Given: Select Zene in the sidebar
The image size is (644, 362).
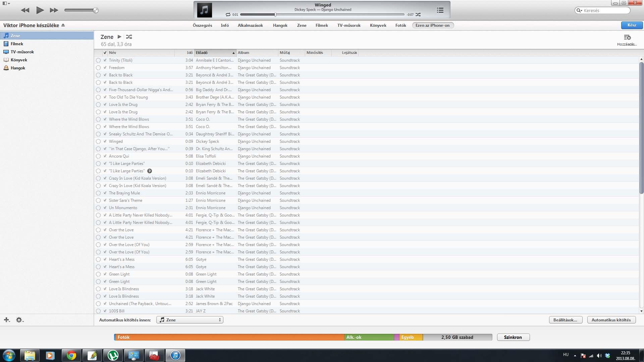Looking at the screenshot, I should 47,36.
